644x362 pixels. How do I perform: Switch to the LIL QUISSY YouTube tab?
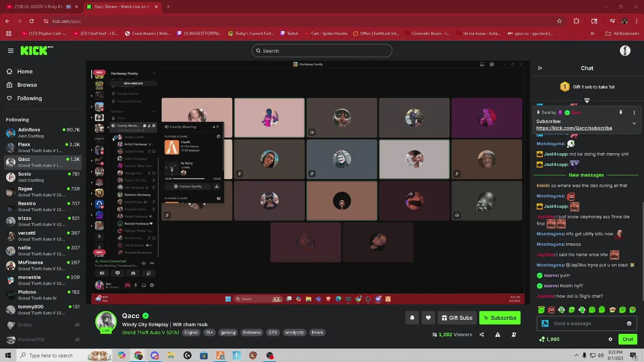click(41, 7)
